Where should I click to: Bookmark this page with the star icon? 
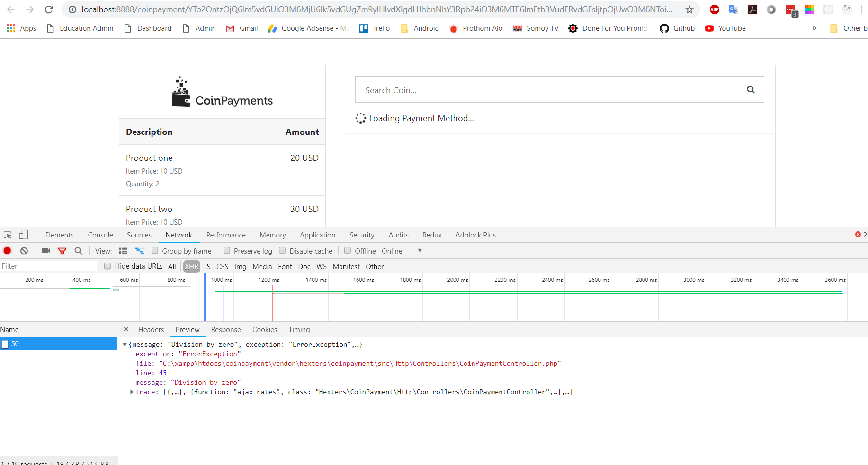click(x=689, y=9)
